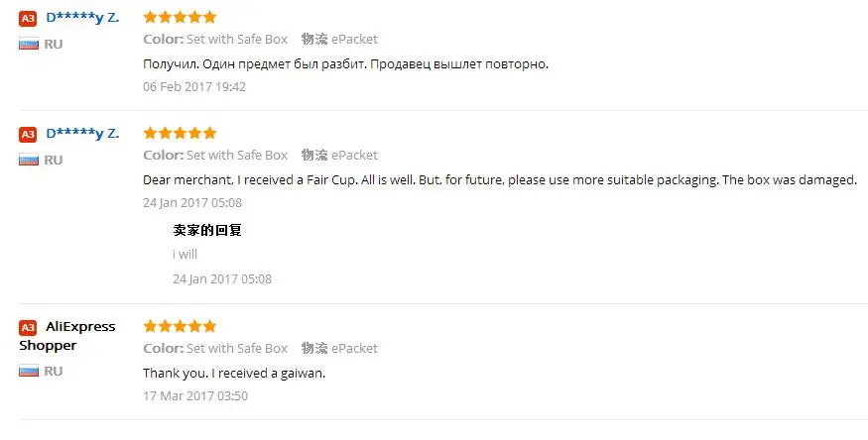
Task: Click the five-star rating of first review
Action: tap(180, 17)
